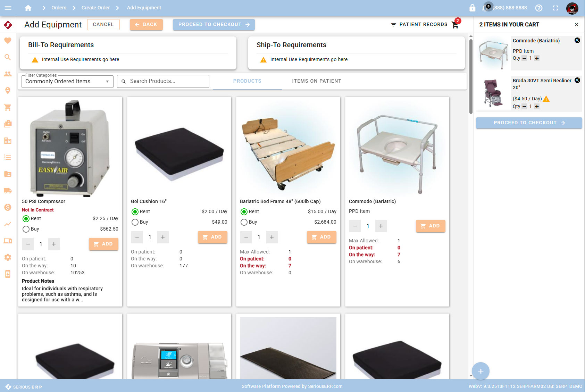Click the Cancel button
585x392 pixels.
pyautogui.click(x=103, y=24)
